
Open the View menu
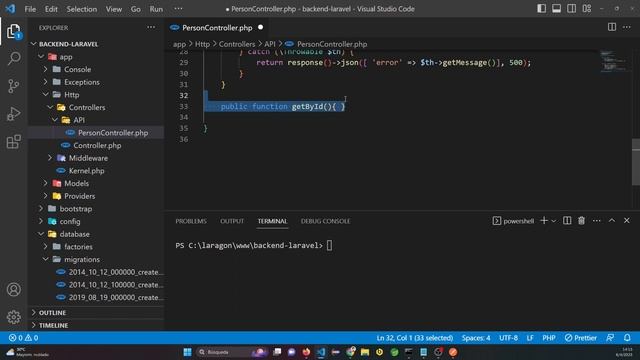(x=114, y=9)
